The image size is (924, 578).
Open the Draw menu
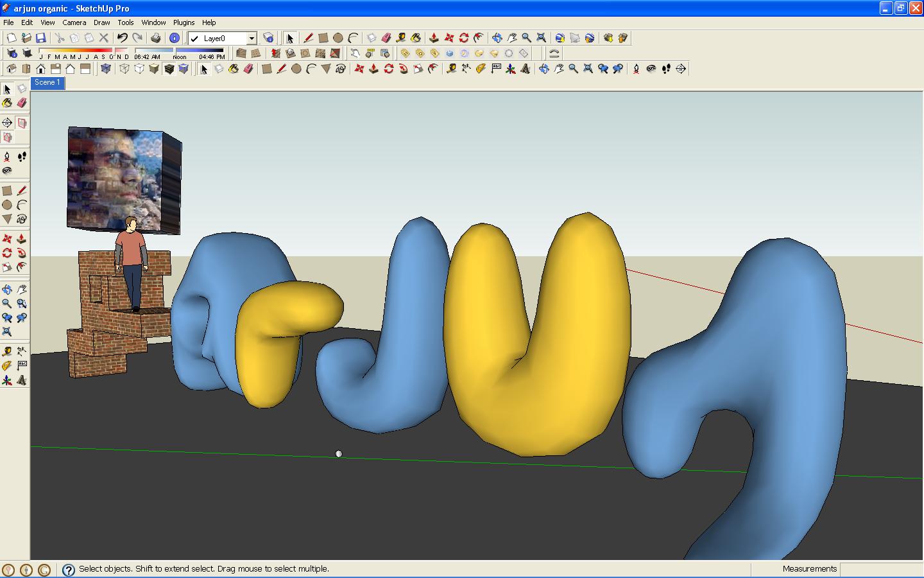101,22
